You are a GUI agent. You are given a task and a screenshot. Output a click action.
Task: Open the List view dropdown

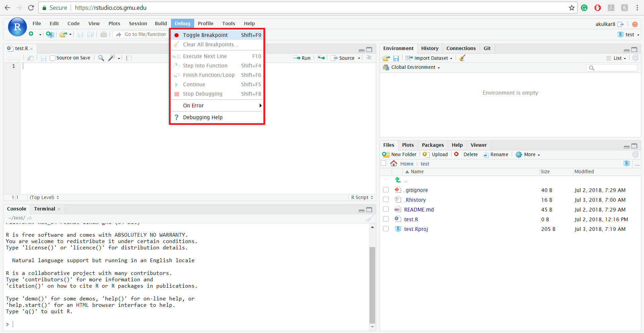pyautogui.click(x=616, y=58)
